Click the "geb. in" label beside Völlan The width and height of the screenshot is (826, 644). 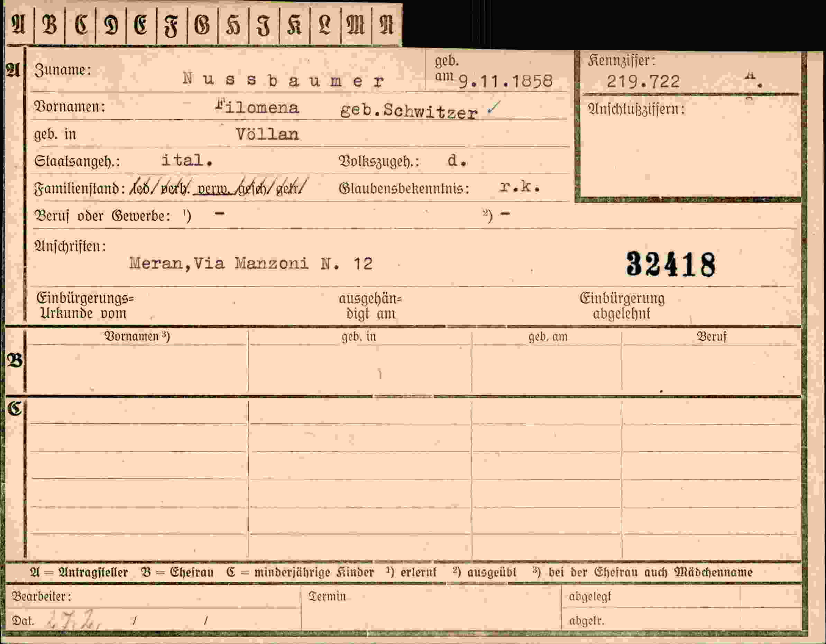(55, 135)
